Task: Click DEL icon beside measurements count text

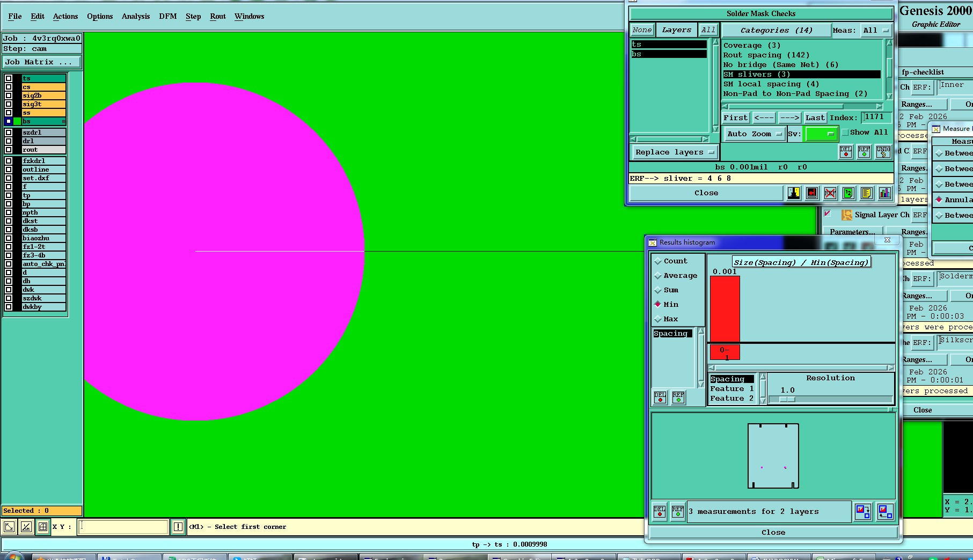Action: coord(660,511)
